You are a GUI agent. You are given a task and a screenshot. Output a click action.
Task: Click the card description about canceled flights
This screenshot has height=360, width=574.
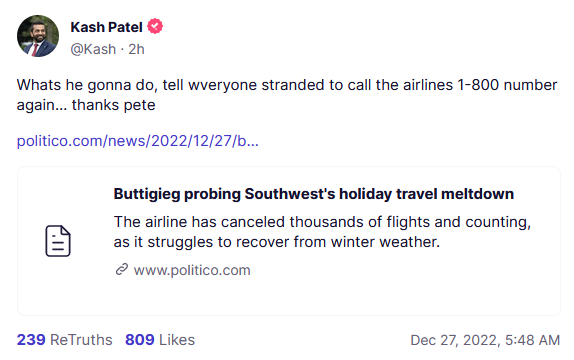(x=322, y=232)
